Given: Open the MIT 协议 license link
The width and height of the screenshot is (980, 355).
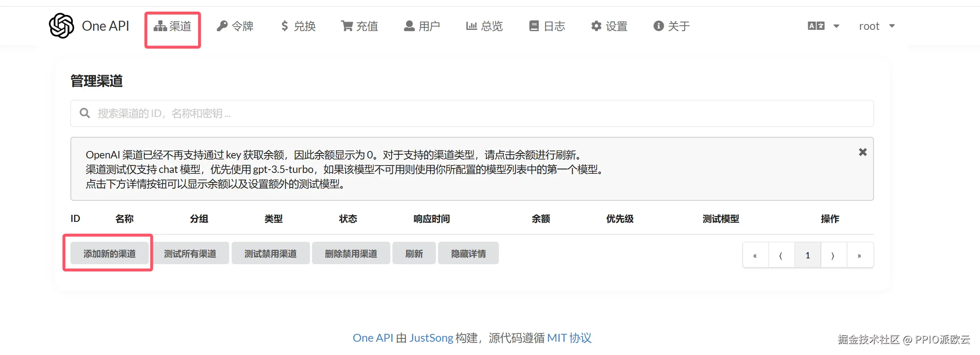Looking at the screenshot, I should click(x=569, y=338).
